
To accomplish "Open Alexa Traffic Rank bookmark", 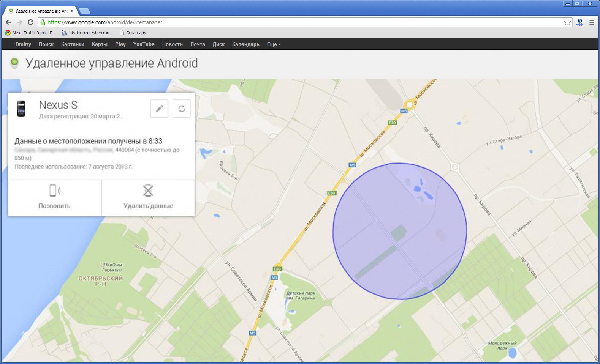I will (x=30, y=33).
